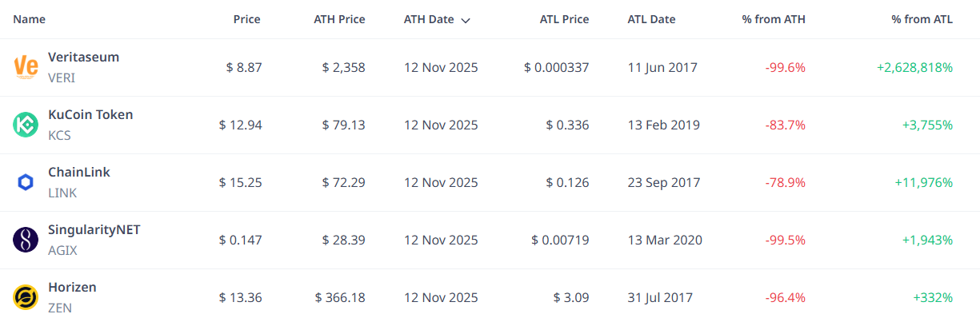980x326 pixels.
Task: Click the Horizen yellow logo icon
Action: pyautogui.click(x=26, y=297)
